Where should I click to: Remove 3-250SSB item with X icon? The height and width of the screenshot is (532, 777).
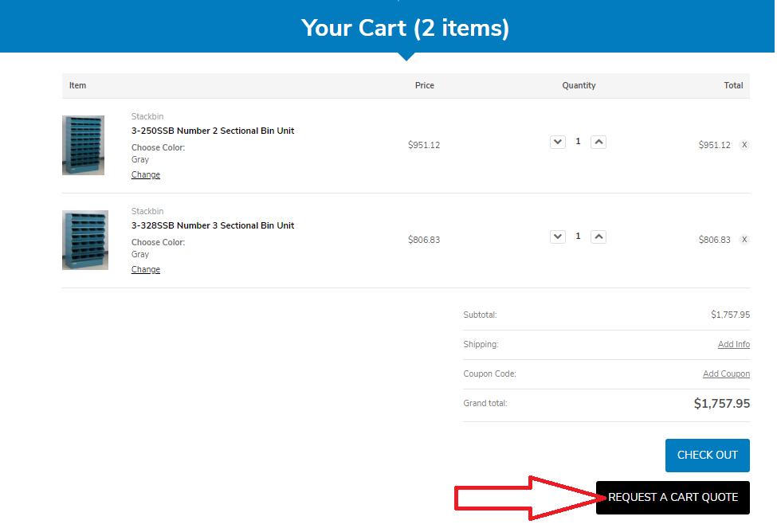coord(744,145)
